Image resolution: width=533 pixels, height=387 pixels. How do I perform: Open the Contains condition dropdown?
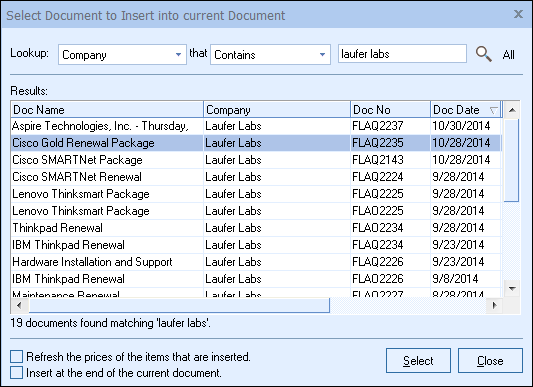[322, 54]
